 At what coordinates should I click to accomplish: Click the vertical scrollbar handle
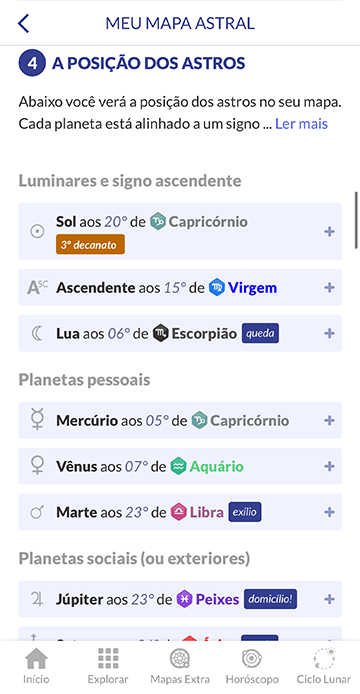pos(356,221)
